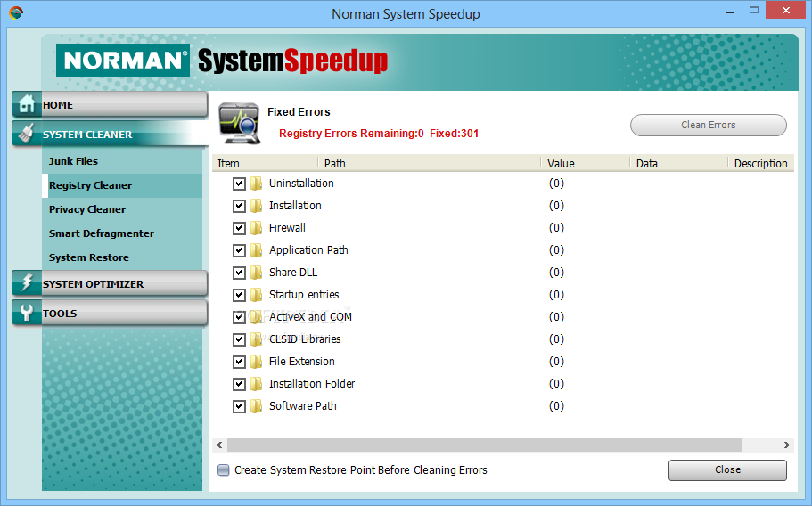This screenshot has height=506, width=812.
Task: Uncheck the Software Path checkbox
Action: 239,406
